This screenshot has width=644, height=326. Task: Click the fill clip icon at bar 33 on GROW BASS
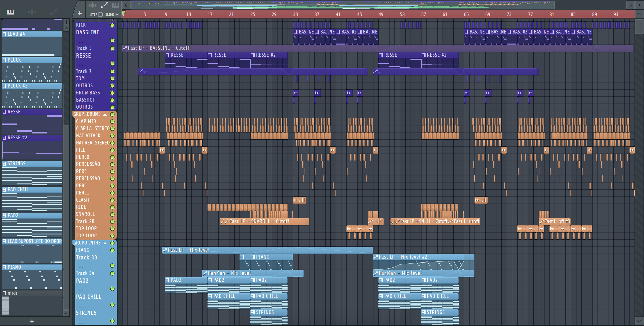tap(296, 93)
